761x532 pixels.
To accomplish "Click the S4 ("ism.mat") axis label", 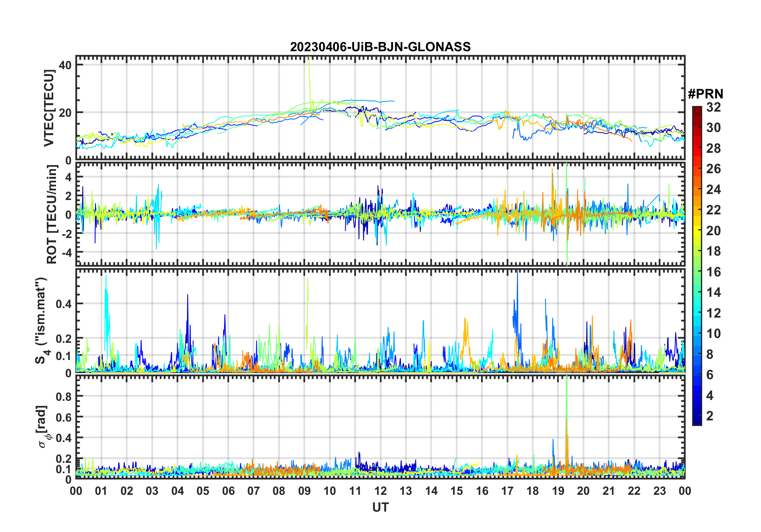I will tap(41, 320).
